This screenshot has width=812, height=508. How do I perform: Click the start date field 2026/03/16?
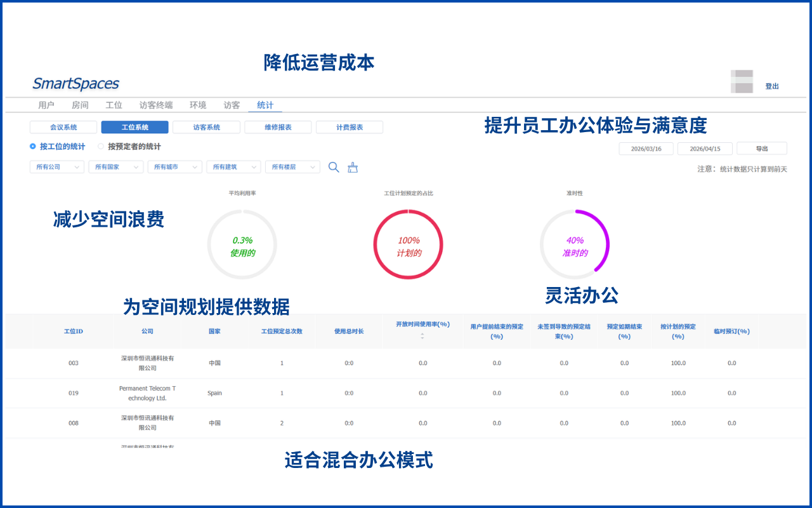[x=646, y=149]
